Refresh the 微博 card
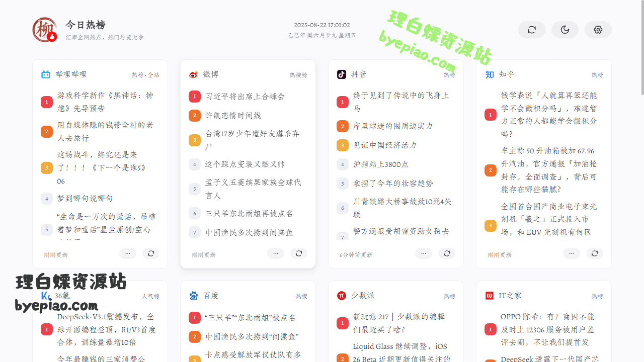This screenshot has height=362, width=644. 298,253
